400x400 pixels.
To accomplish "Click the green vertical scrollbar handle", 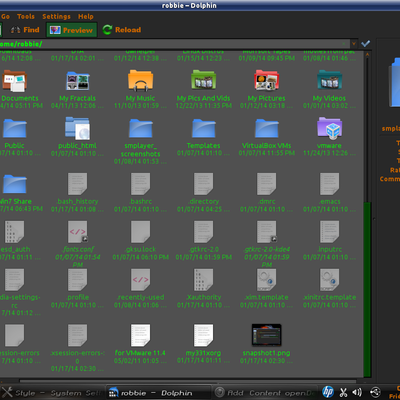I will point(367,289).
